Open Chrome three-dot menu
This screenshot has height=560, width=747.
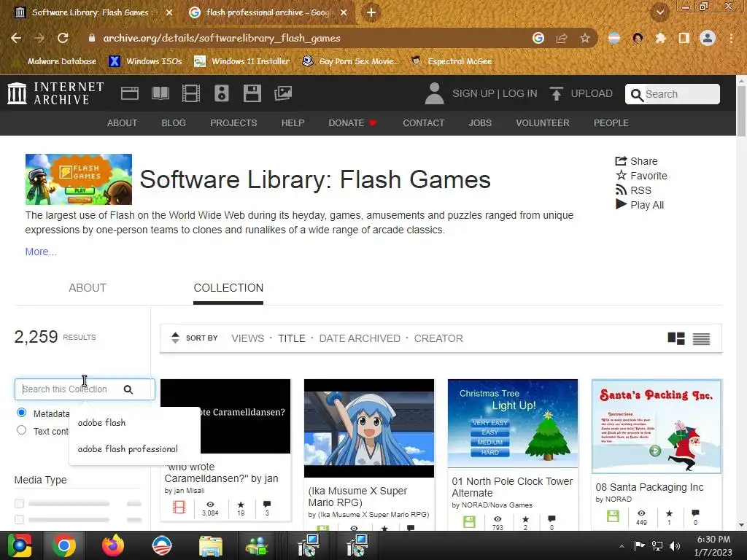[731, 38]
